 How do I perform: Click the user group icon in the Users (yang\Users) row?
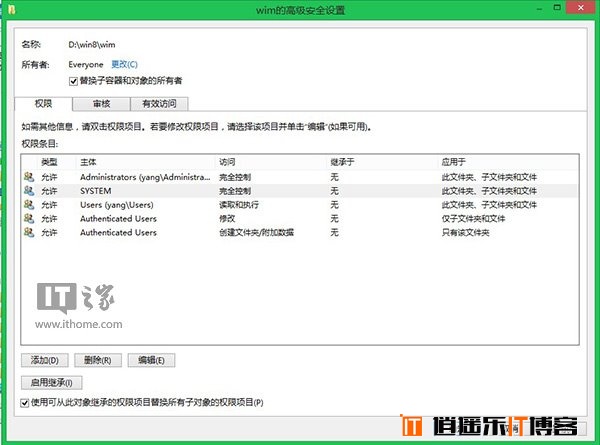pyautogui.click(x=29, y=204)
